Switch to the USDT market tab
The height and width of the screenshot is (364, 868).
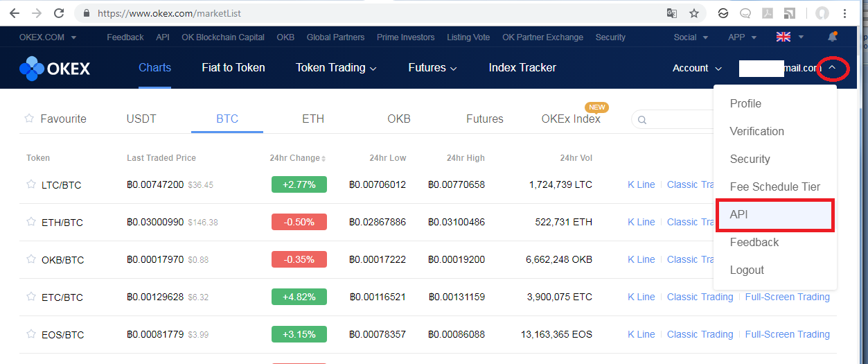141,119
